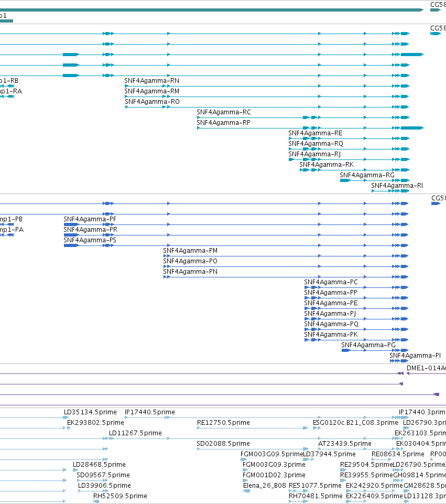Image resolution: width=446 pixels, height=504 pixels.
Task: Select the LD37944.5prime EST label
Action: pyautogui.click(x=330, y=454)
